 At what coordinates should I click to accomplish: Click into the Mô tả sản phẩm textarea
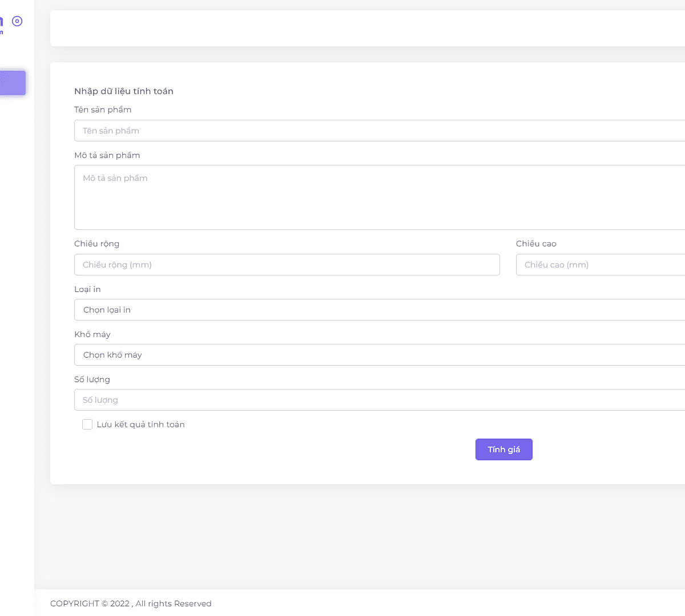[380, 197]
